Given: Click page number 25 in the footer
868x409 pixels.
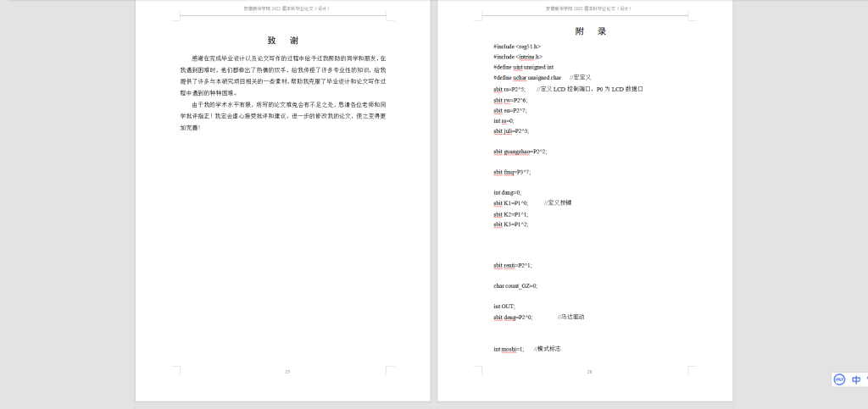Looking at the screenshot, I should pyautogui.click(x=287, y=372).
